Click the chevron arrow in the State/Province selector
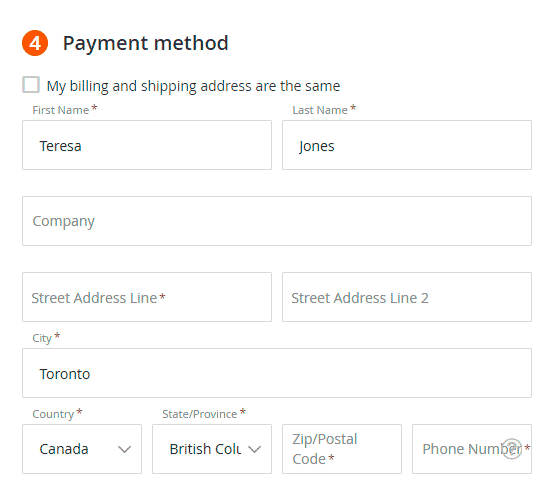Screen dimensions: 553x489 254,449
